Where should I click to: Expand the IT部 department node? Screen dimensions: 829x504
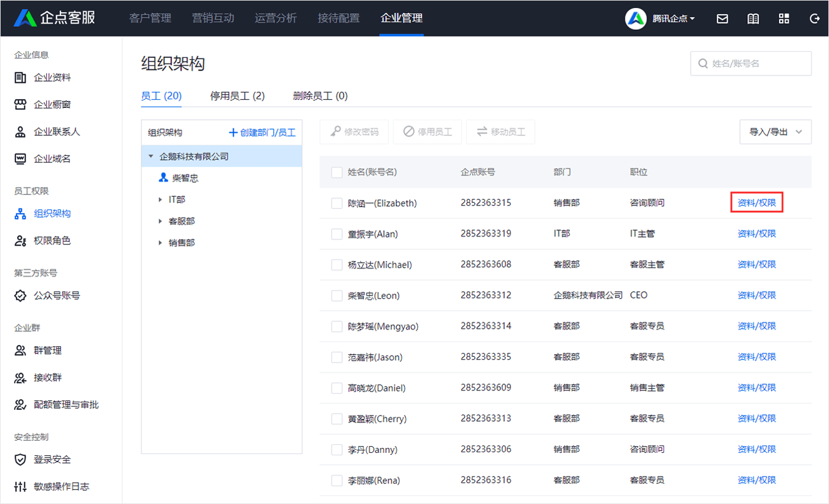point(160,199)
